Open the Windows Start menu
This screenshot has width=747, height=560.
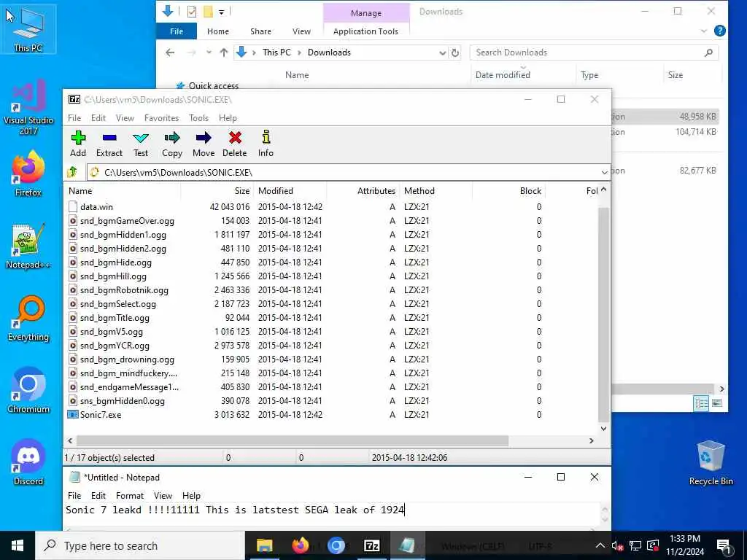(18, 545)
